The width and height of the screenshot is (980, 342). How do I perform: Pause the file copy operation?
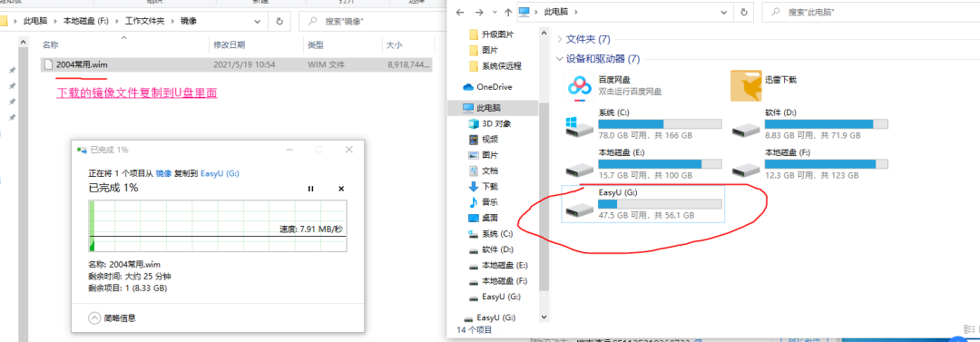coord(310,189)
